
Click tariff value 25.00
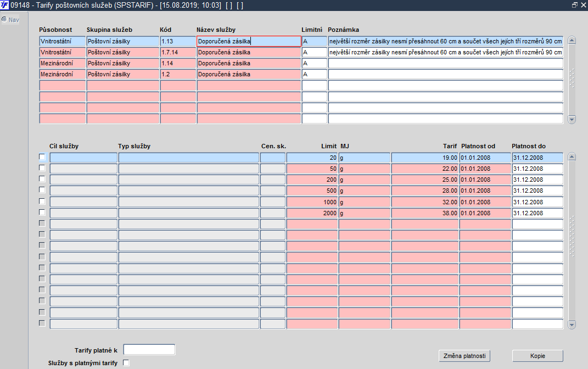[424, 180]
